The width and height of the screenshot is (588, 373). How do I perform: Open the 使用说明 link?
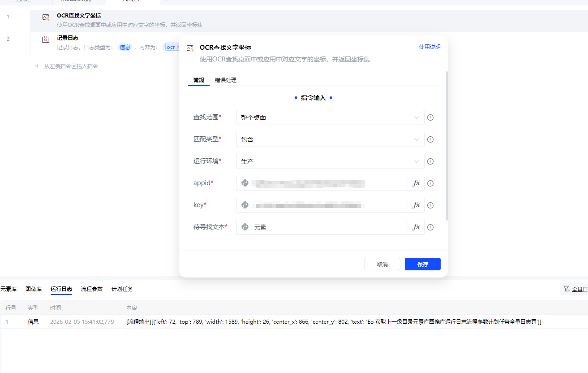[x=429, y=46]
